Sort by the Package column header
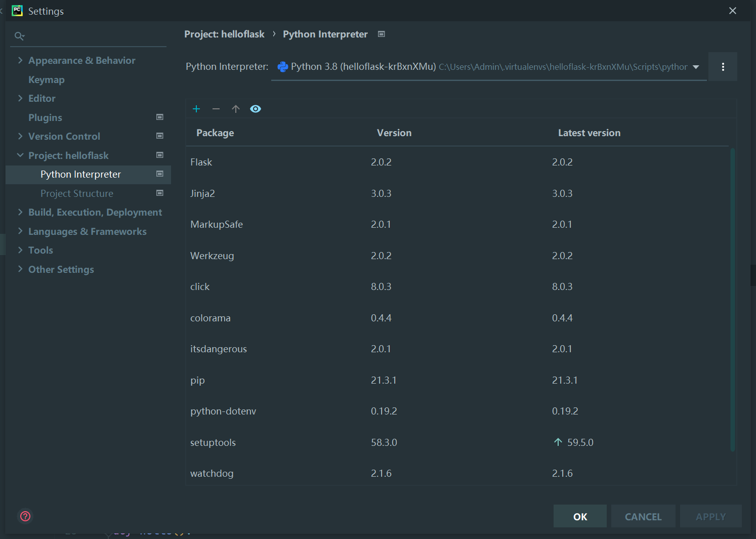 [215, 133]
